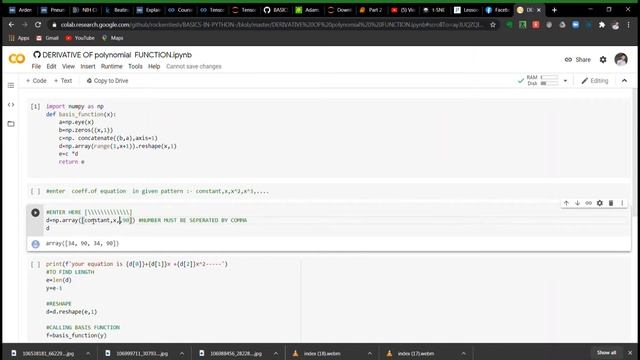The height and width of the screenshot is (360, 640).
Task: Open the Files folder sidebar icon
Action: click(11, 124)
